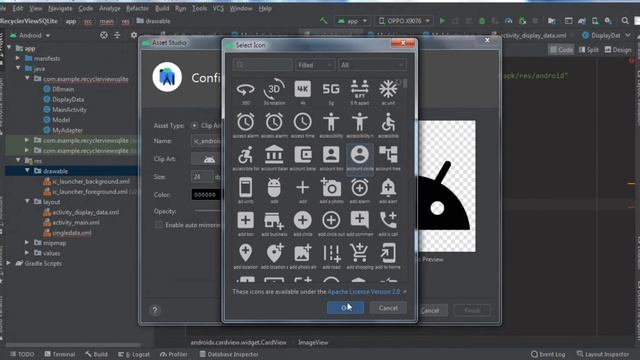Pick the add shopping cart icon

coord(360,253)
